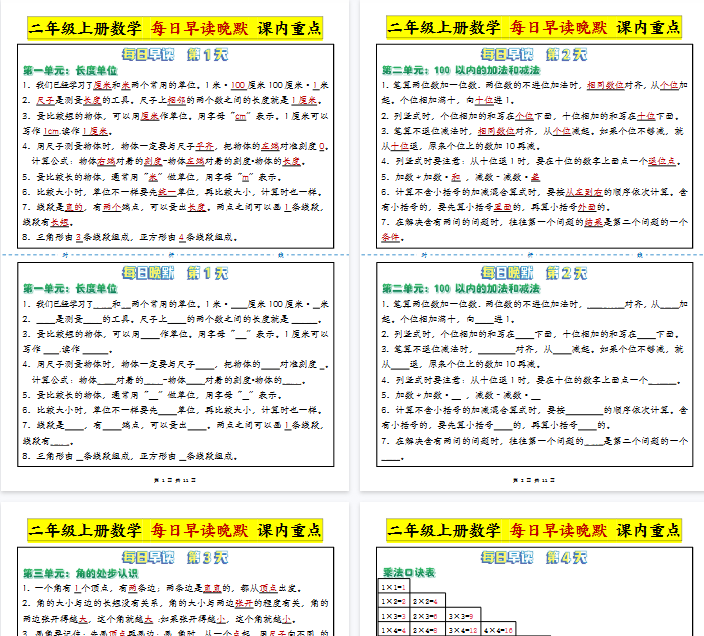Image resolution: width=704 pixels, height=636 pixels.
Task: Click 第二单元 heading under 每日晚默 第2天
Action: [x=458, y=289]
